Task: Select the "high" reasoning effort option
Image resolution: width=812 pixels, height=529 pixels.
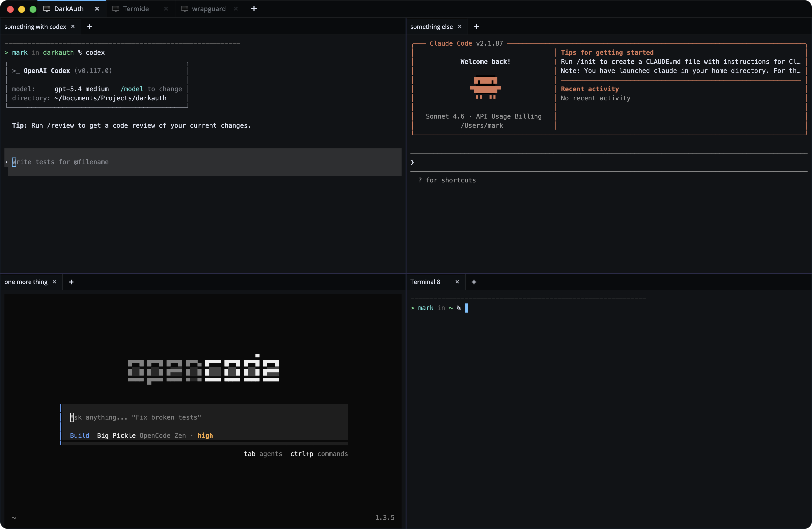Action: click(x=205, y=436)
